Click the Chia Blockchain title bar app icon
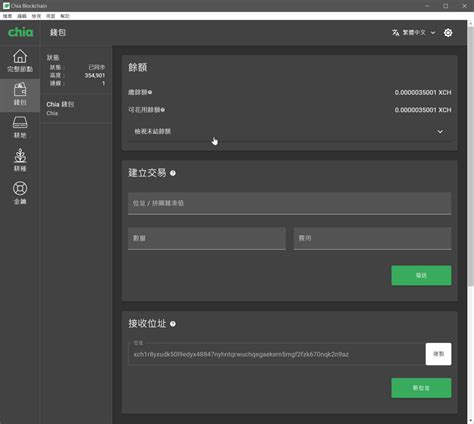 [6, 6]
